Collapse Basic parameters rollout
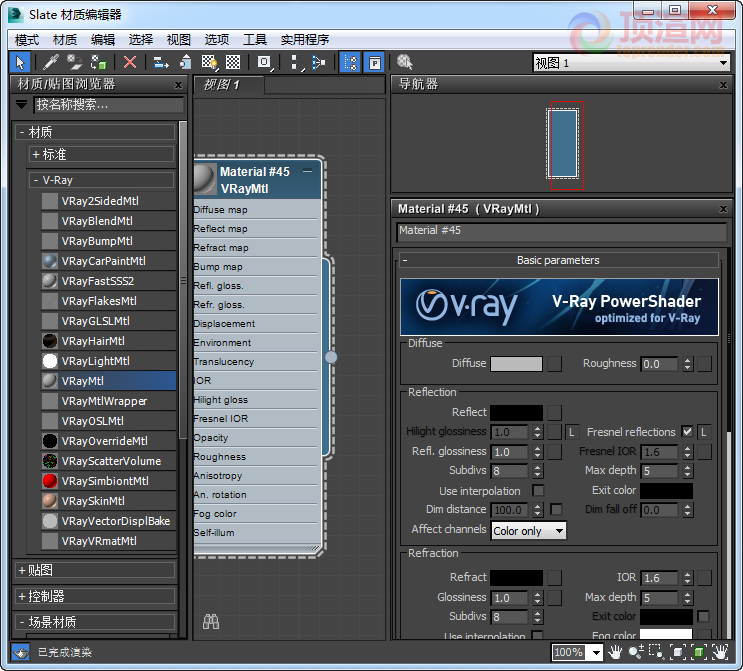The width and height of the screenshot is (743, 671). coord(559,260)
